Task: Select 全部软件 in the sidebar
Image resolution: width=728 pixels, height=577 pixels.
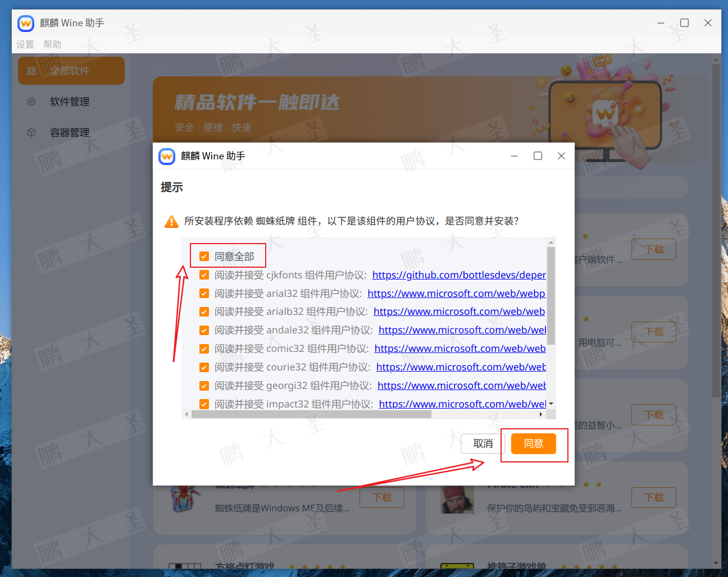Action: 71,71
